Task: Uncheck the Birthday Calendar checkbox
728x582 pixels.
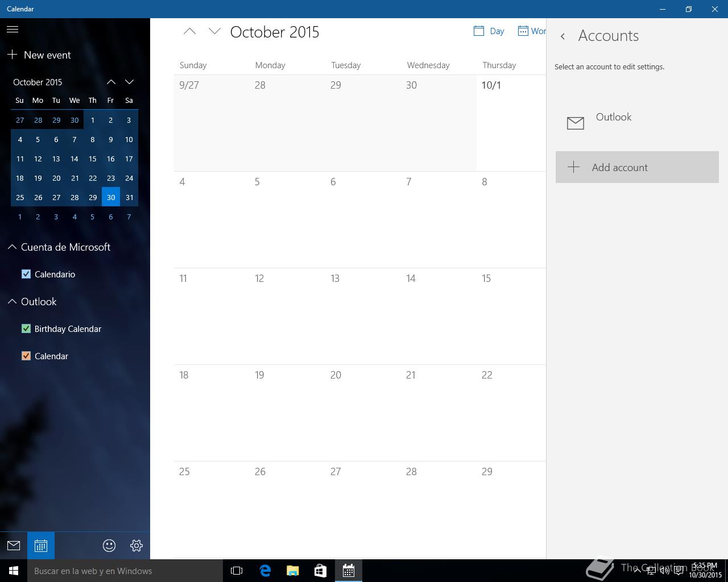Action: [26, 329]
